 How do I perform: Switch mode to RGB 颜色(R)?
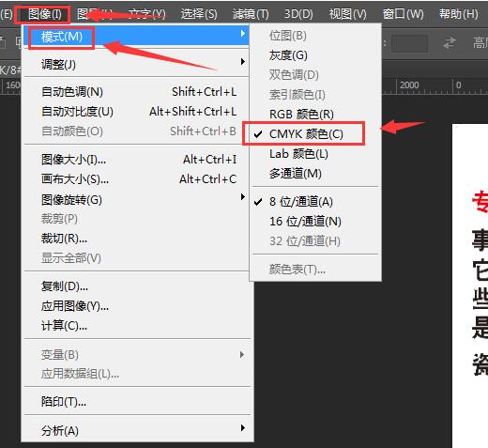point(316,115)
